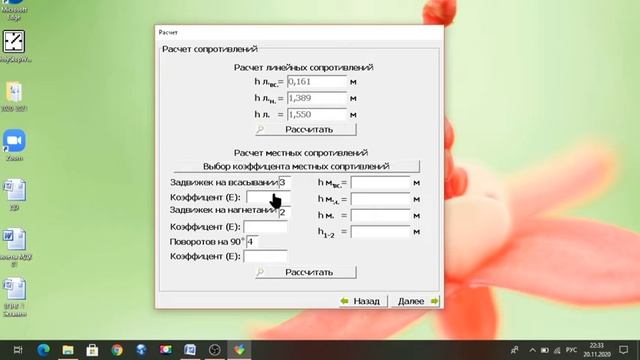
Task: Launch Google Chrome from the taskbar
Action: (x=117, y=350)
